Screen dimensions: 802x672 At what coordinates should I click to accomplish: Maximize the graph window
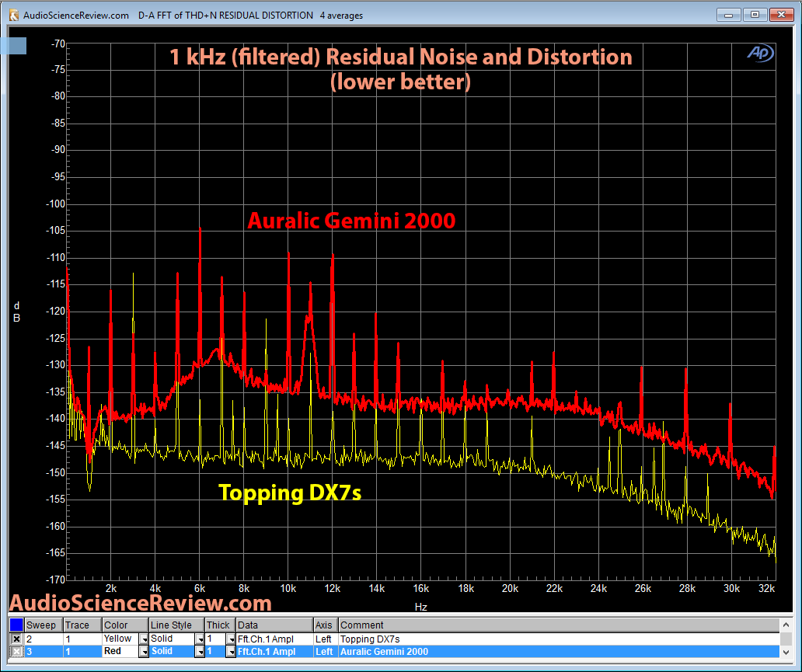coord(755,14)
